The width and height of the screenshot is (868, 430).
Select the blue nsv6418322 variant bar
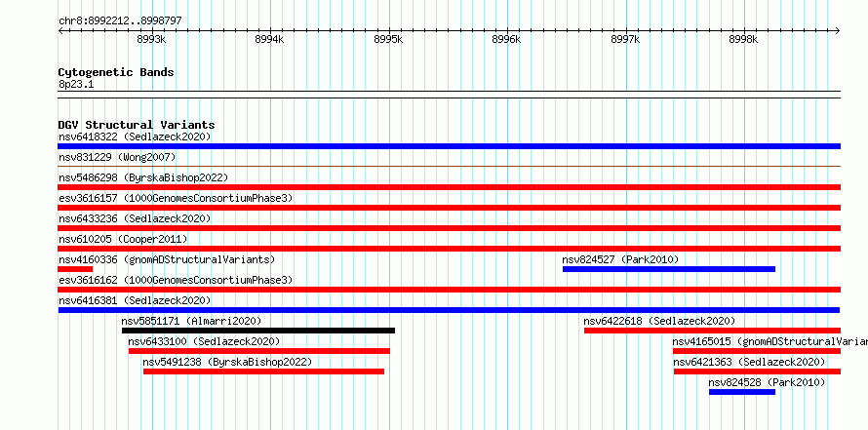(x=449, y=146)
